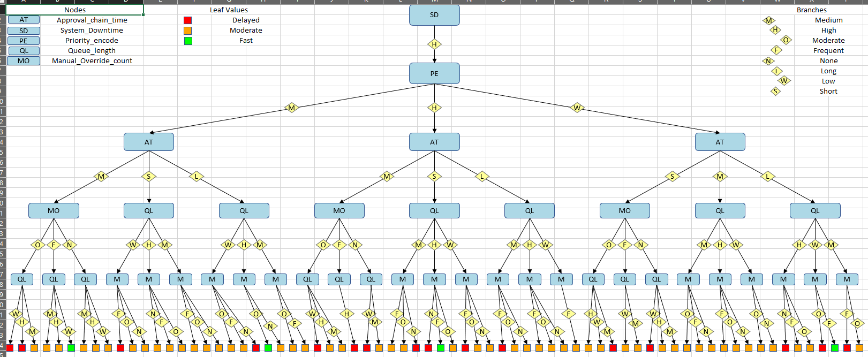Click the leftmost AT node in the tree
Screen dimensions: 868x357
148,142
